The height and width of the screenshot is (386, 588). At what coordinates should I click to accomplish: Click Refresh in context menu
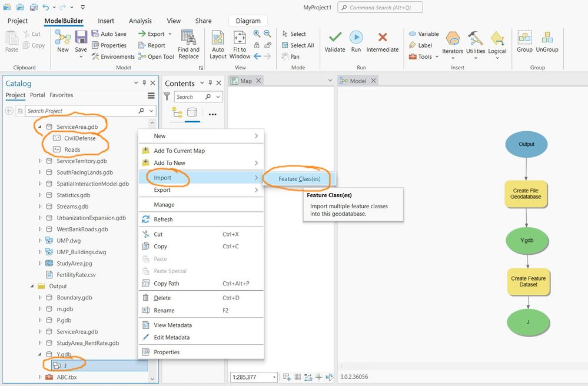pyautogui.click(x=201, y=219)
